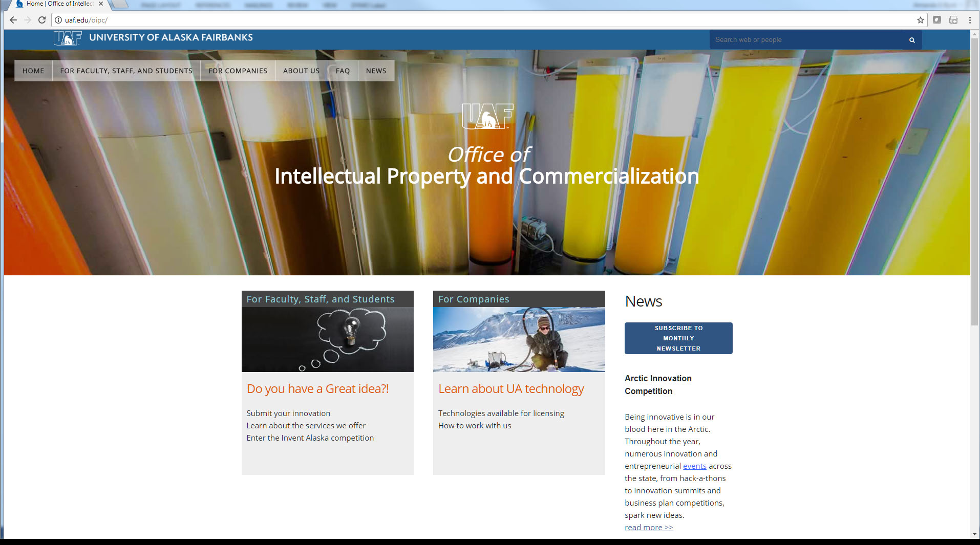This screenshot has width=980, height=545.
Task: Click the read more link under Arctic Innovation
Action: click(648, 527)
